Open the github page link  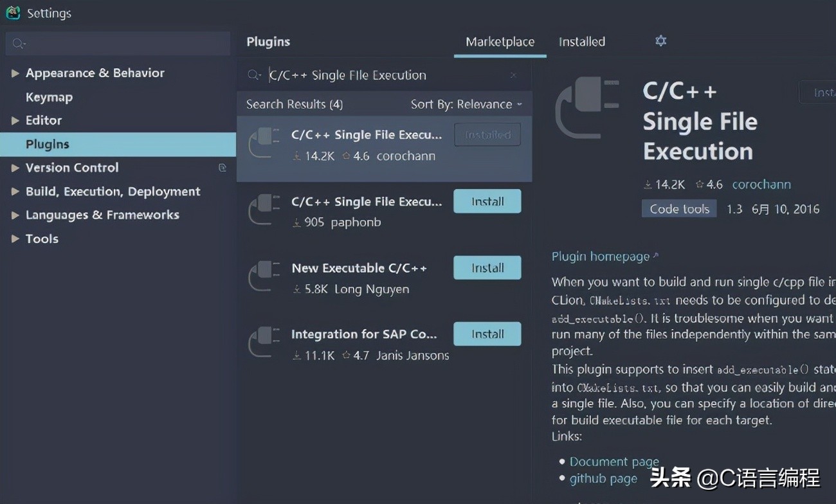tap(603, 478)
